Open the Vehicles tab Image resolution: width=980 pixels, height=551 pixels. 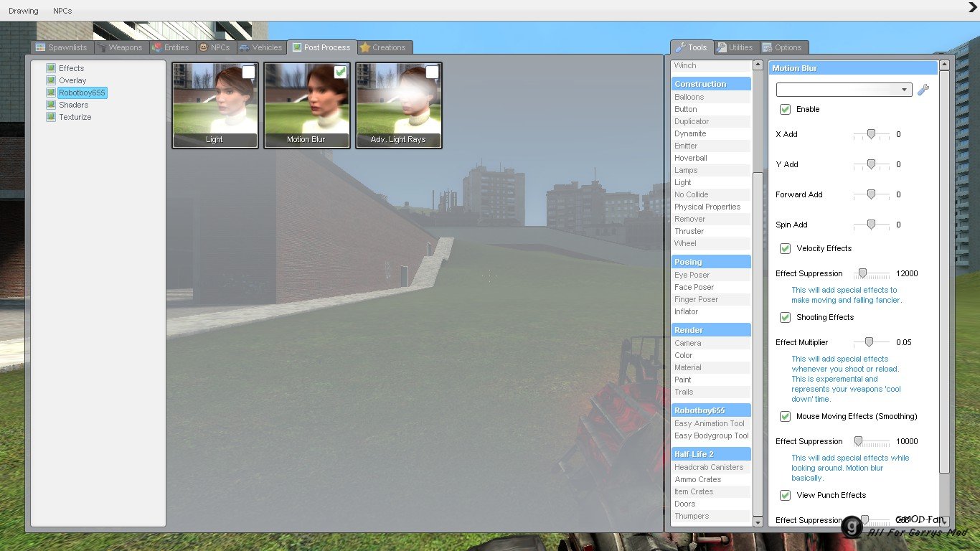click(x=260, y=47)
